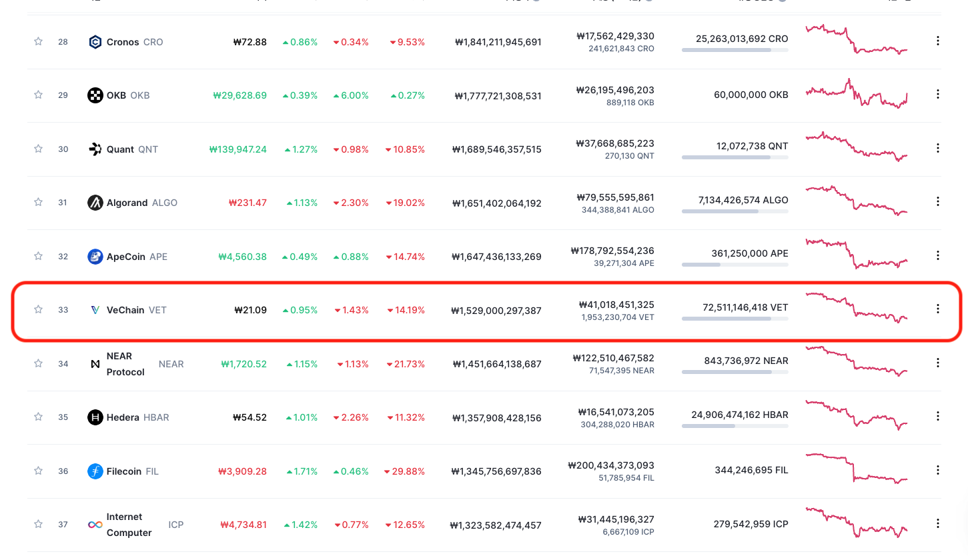Toggle the Internet Computer watchlist star
The height and width of the screenshot is (560, 968).
[38, 524]
